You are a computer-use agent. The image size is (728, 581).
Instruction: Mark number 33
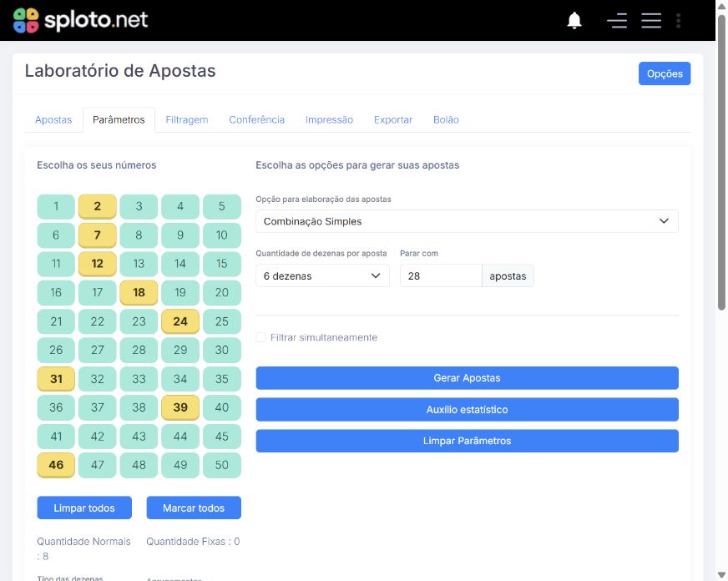(x=139, y=379)
